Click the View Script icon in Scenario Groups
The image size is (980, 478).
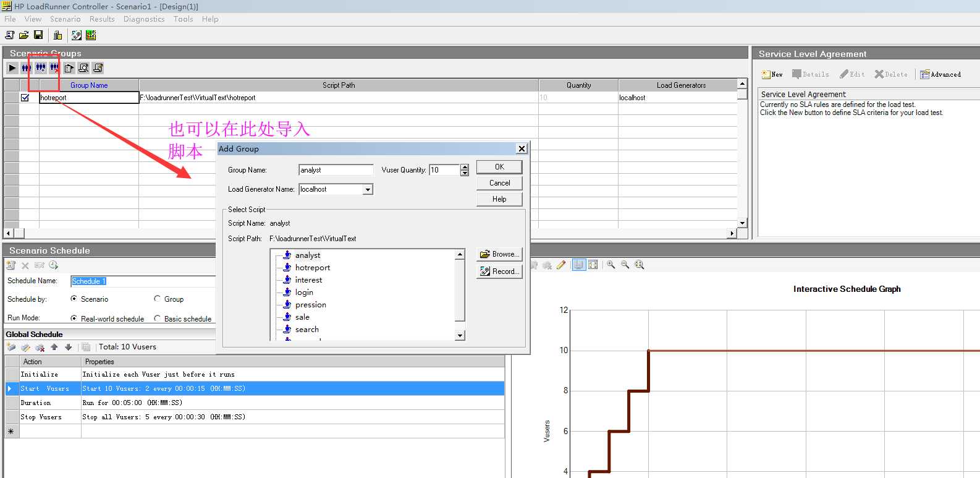click(x=98, y=68)
